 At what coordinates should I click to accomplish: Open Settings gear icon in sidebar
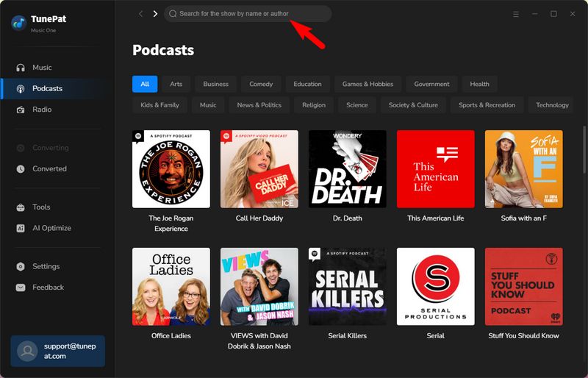[21, 267]
